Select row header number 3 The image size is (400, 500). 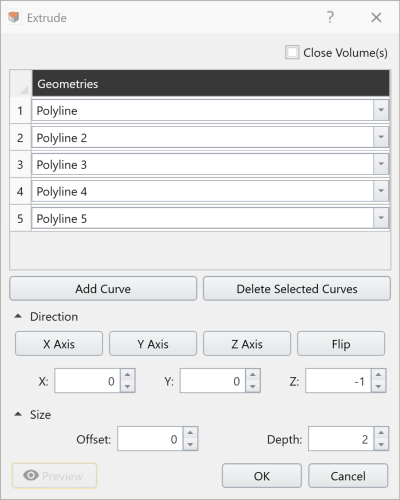(x=20, y=165)
